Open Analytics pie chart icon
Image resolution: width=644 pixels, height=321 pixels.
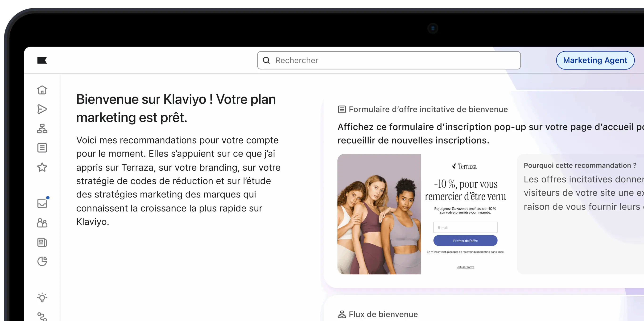point(42,261)
